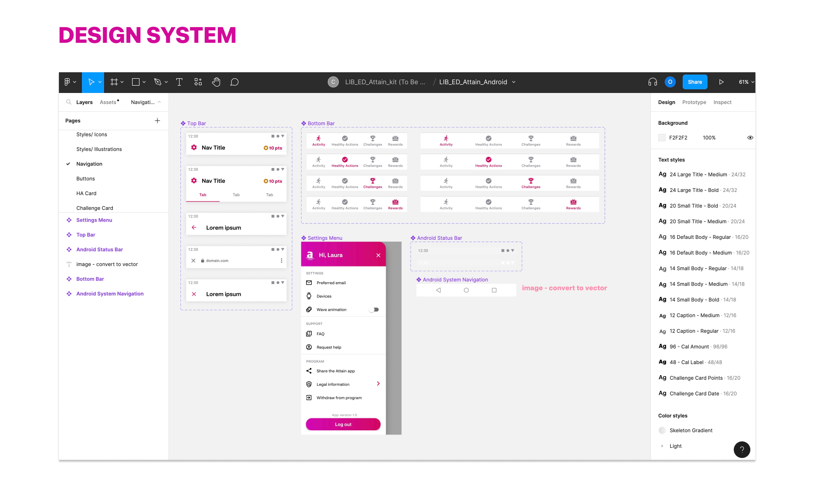Click the Android recents square icon
The image size is (824, 504).
(494, 290)
